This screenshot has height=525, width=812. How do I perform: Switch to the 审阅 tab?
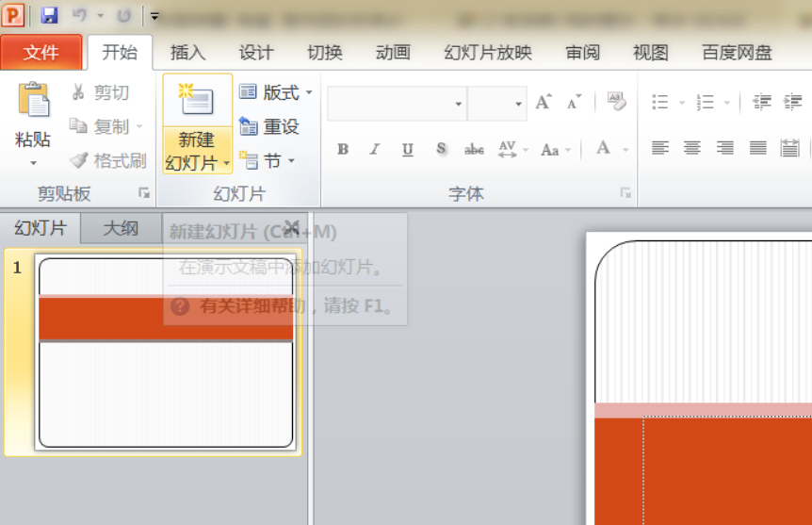coord(582,52)
